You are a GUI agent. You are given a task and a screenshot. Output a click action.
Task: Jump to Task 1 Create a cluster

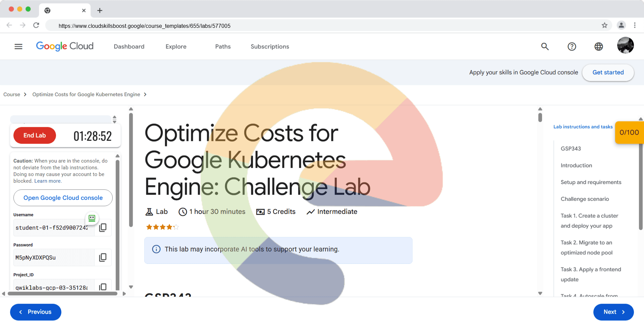(x=589, y=221)
